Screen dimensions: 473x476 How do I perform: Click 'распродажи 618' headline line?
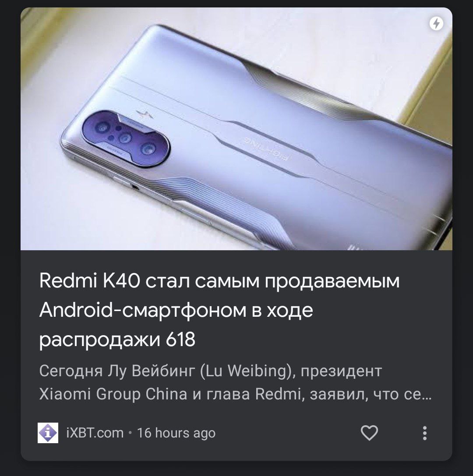pyautogui.click(x=117, y=339)
